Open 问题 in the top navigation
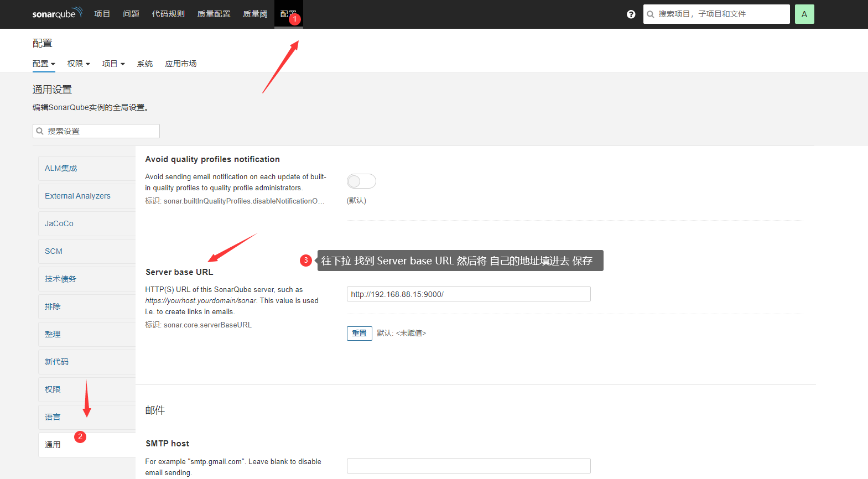 tap(131, 14)
